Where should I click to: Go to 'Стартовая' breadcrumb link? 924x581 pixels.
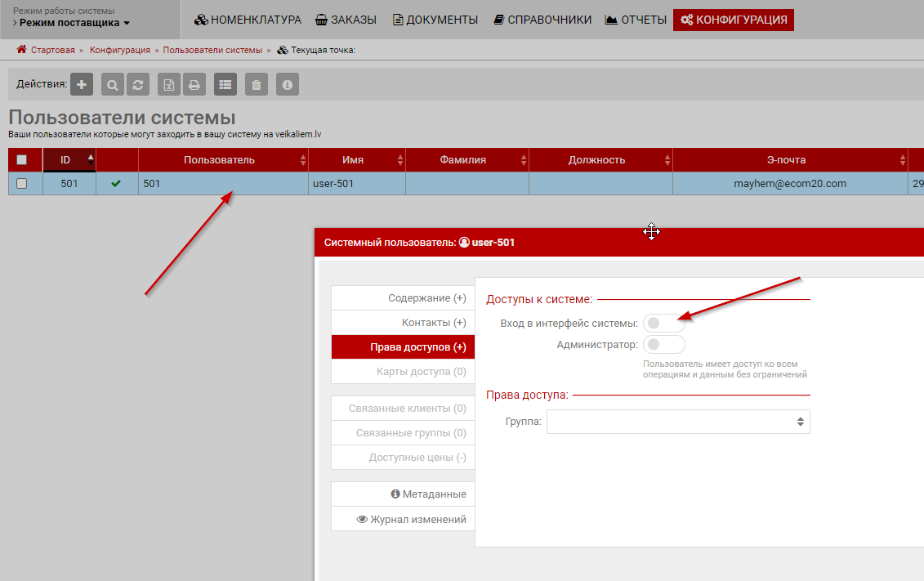(52, 50)
